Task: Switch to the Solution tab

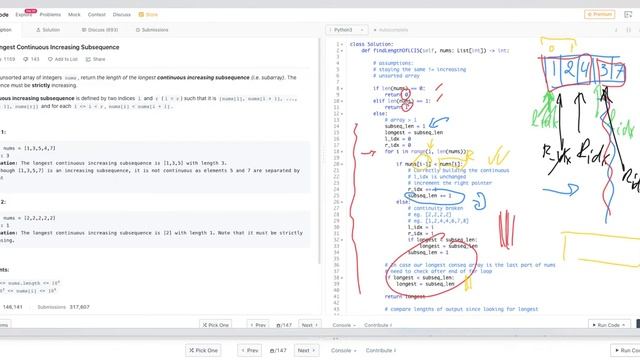Action: 48,30
